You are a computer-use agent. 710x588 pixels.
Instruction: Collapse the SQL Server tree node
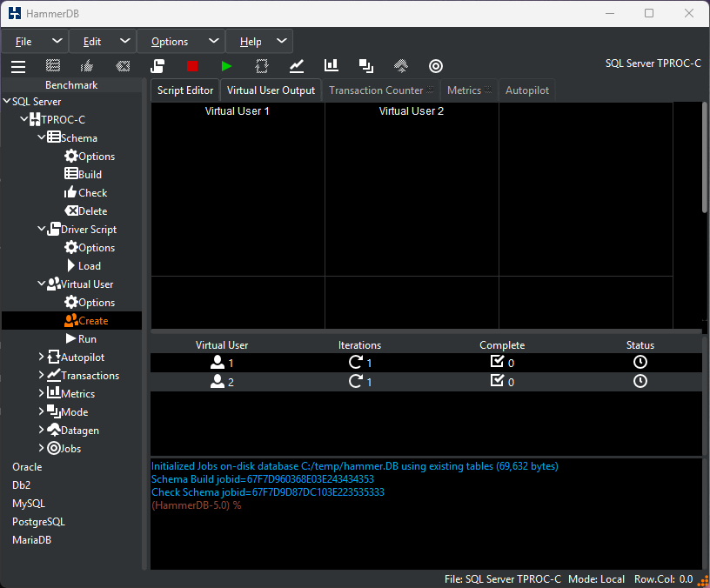pos(7,101)
